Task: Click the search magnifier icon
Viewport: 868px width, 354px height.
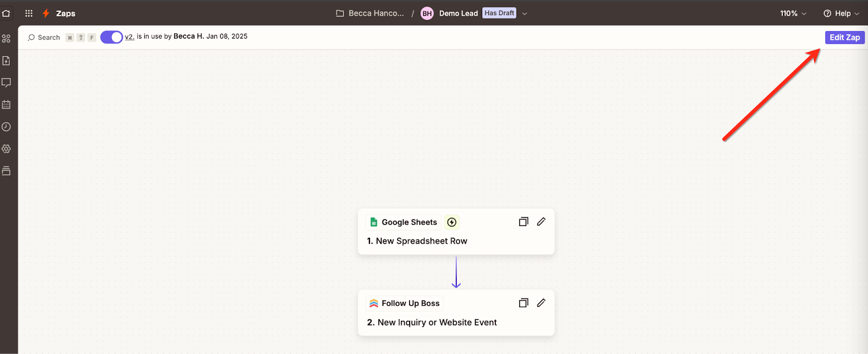Action: coord(31,37)
